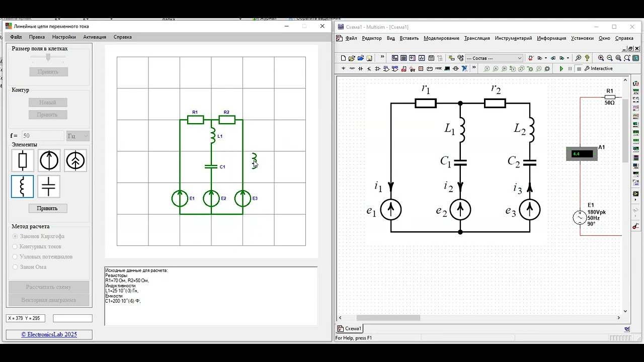Screen dimensions: 644x362
Task: Open the Place MISC component icon
Action: click(x=438, y=68)
